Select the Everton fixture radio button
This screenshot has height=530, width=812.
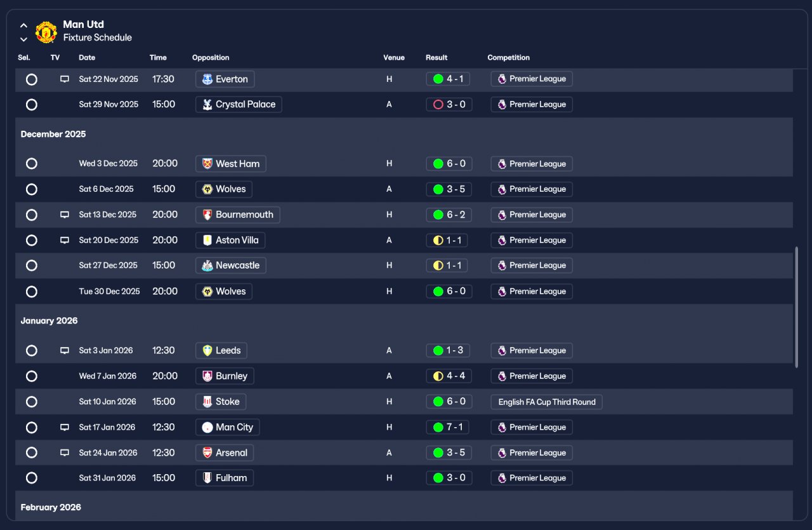32,79
